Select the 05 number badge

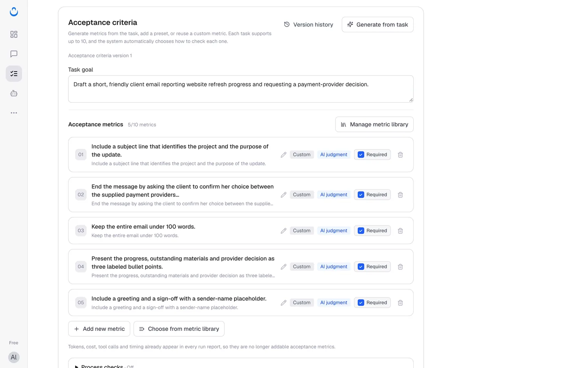[x=81, y=303]
